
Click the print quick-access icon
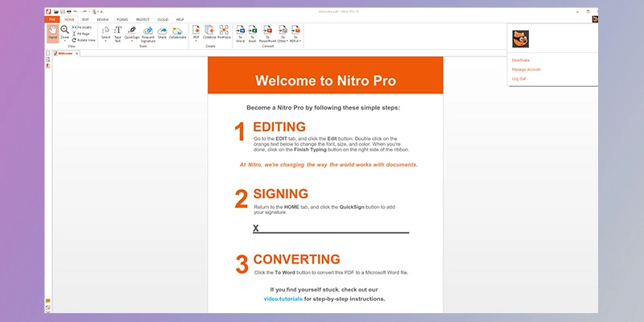(69, 11)
